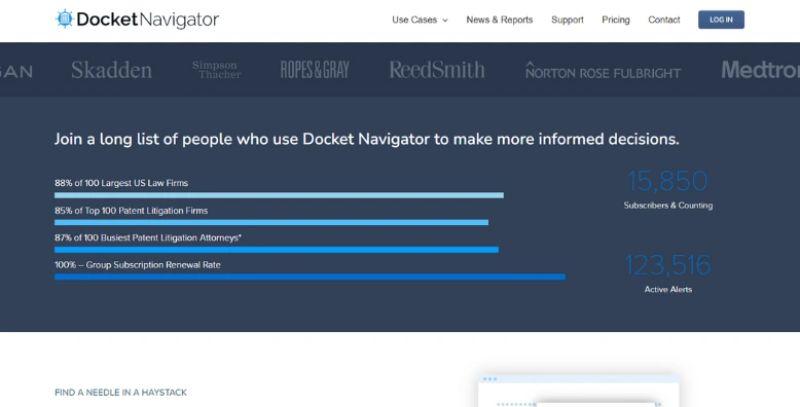Click the Docket Navigator logo icon

64,19
